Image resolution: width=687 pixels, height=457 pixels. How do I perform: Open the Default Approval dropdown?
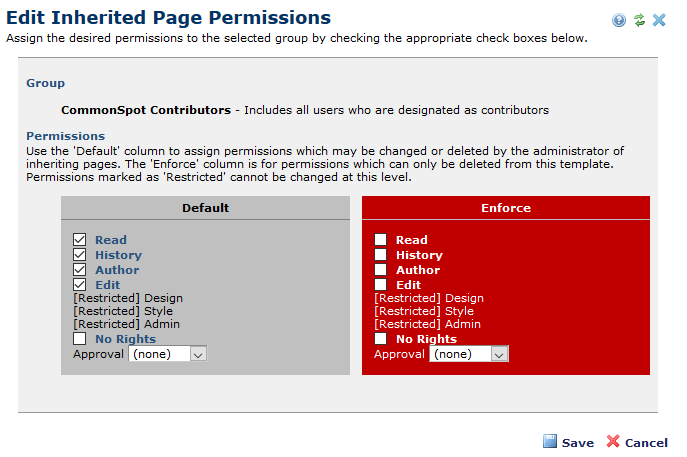point(168,354)
